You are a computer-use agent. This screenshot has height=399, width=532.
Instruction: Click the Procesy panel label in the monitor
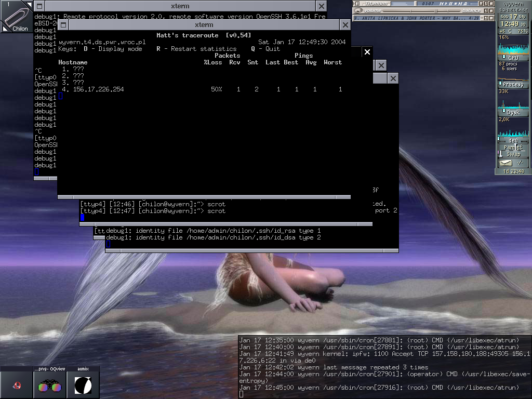click(513, 84)
